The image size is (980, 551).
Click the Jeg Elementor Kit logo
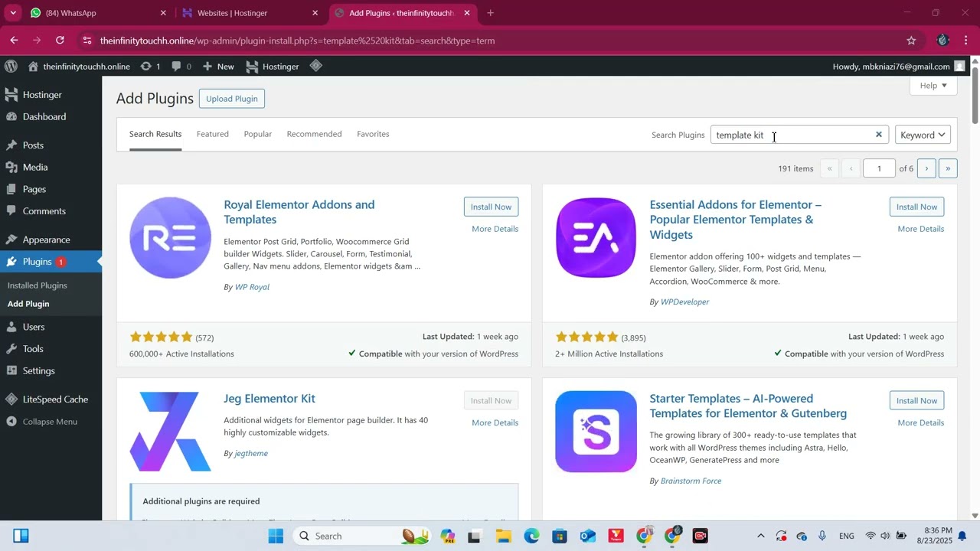pyautogui.click(x=170, y=432)
